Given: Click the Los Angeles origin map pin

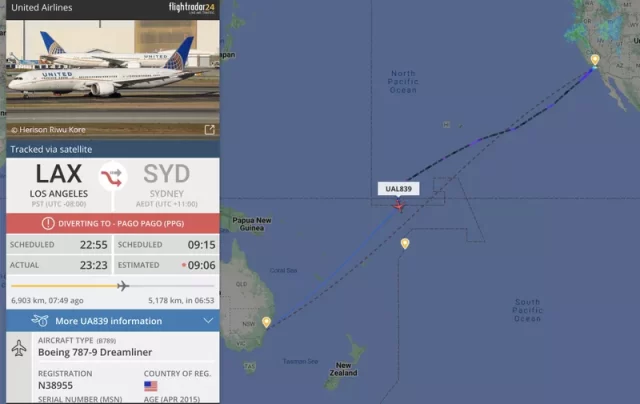Looking at the screenshot, I should [595, 60].
